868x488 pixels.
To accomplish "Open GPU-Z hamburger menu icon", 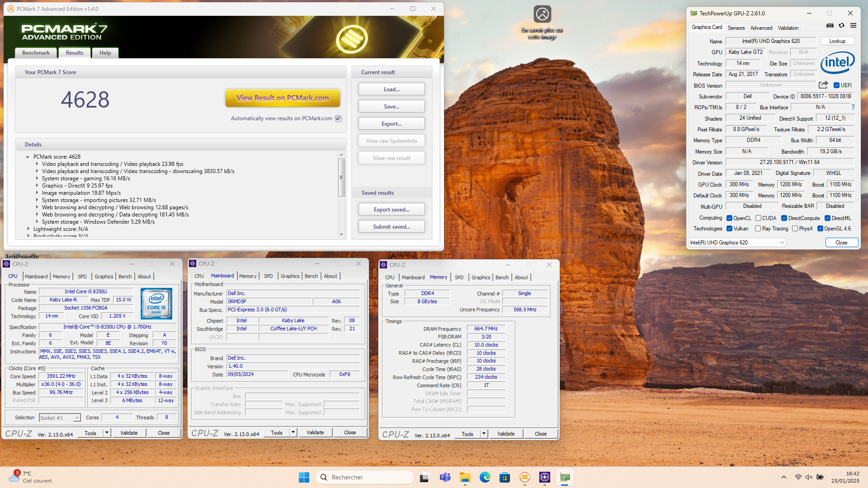I will click(853, 26).
